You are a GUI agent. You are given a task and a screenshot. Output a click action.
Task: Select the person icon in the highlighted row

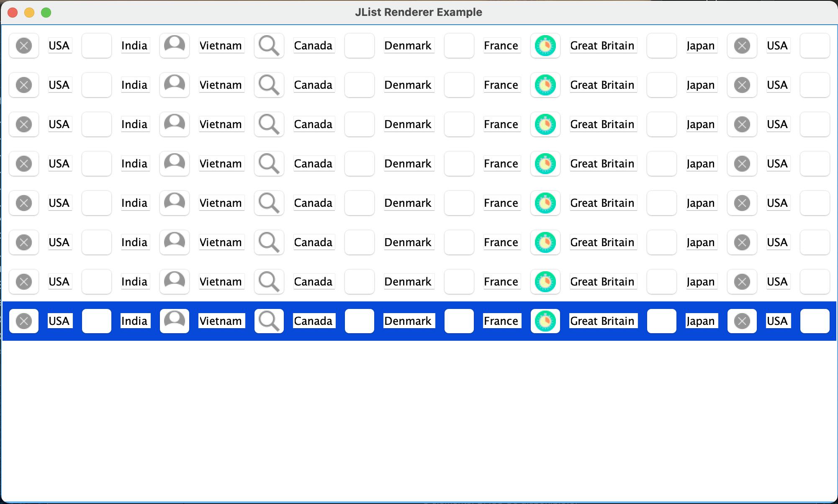tap(175, 321)
